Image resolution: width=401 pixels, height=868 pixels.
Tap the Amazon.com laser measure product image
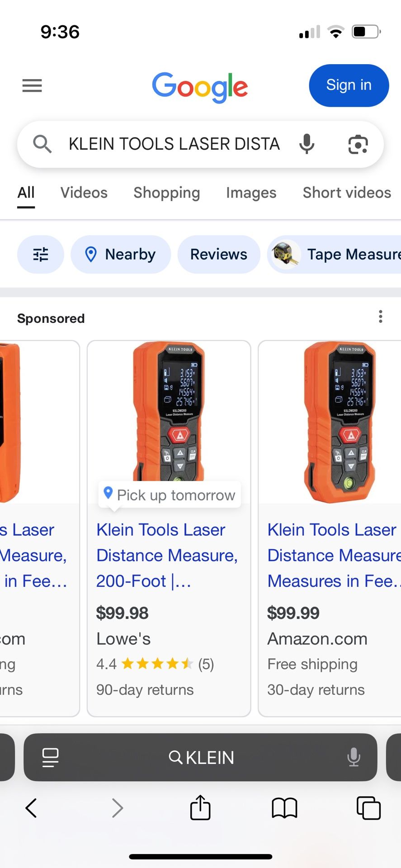(x=340, y=422)
